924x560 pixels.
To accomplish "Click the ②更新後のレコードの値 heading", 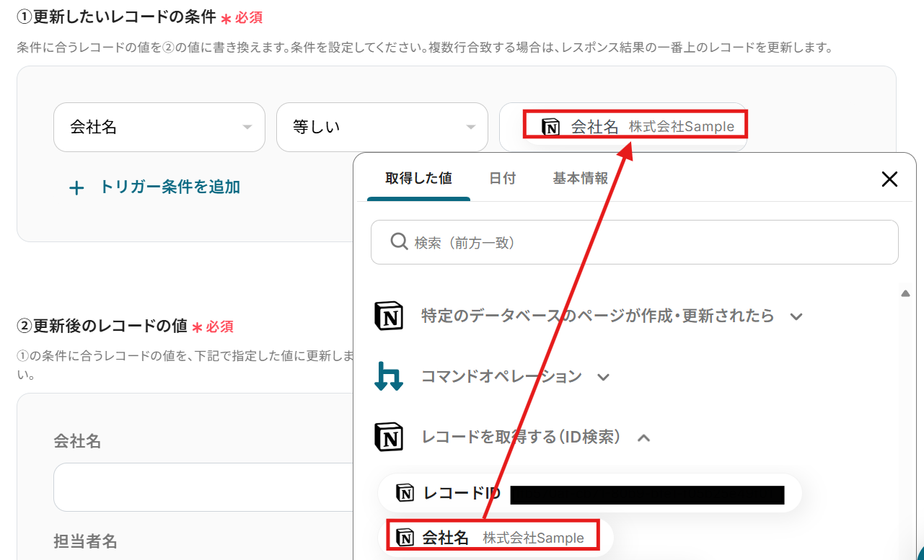I will (102, 325).
